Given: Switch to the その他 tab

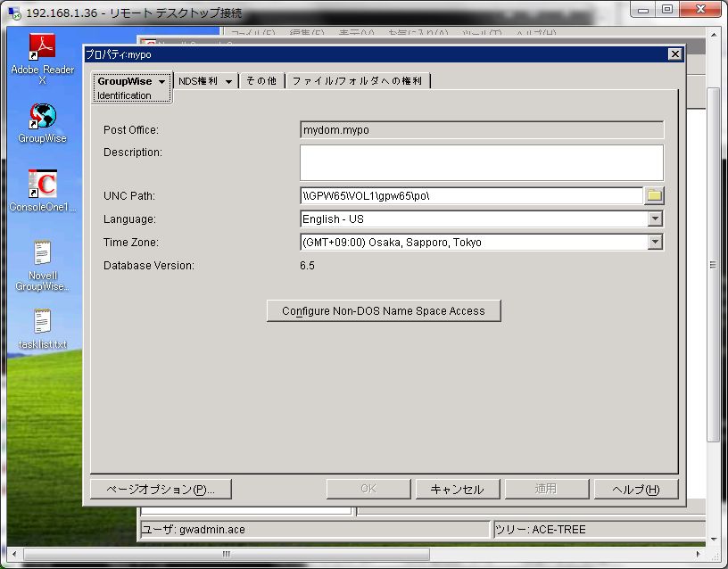Looking at the screenshot, I should (x=261, y=81).
